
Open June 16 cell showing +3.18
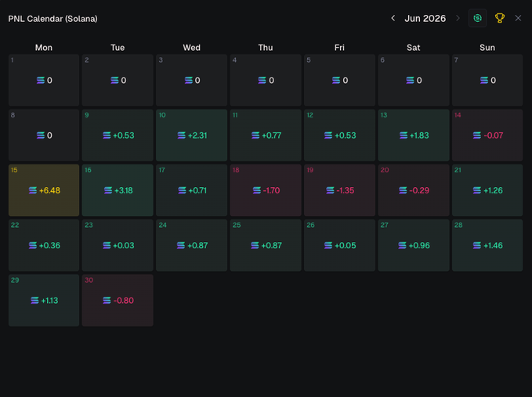pos(118,190)
